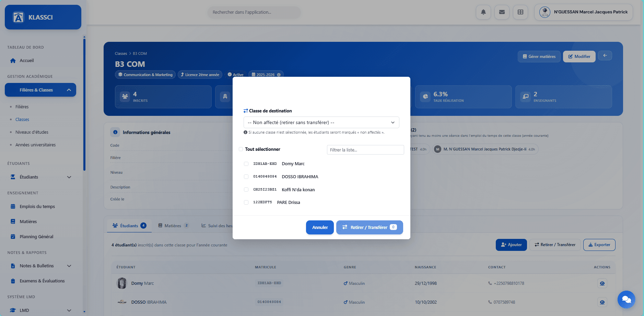
Task: Click the back arrow button in class header
Action: pyautogui.click(x=605, y=56)
